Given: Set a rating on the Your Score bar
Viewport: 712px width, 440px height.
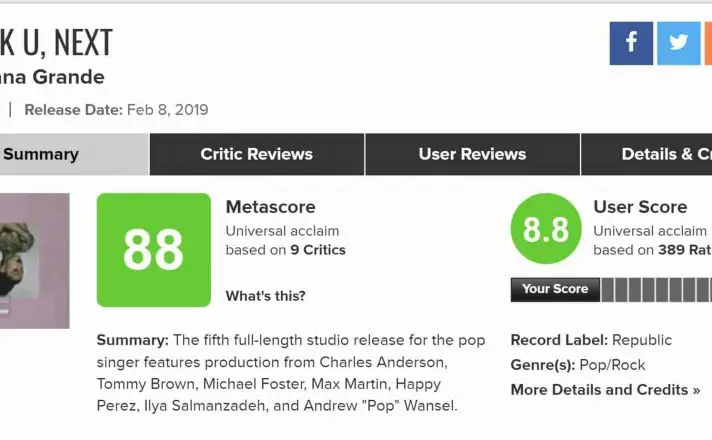Looking at the screenshot, I should click(657, 290).
